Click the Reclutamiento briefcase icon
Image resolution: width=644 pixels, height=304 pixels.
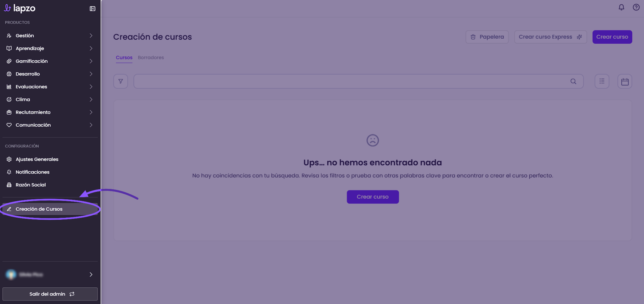coord(9,112)
